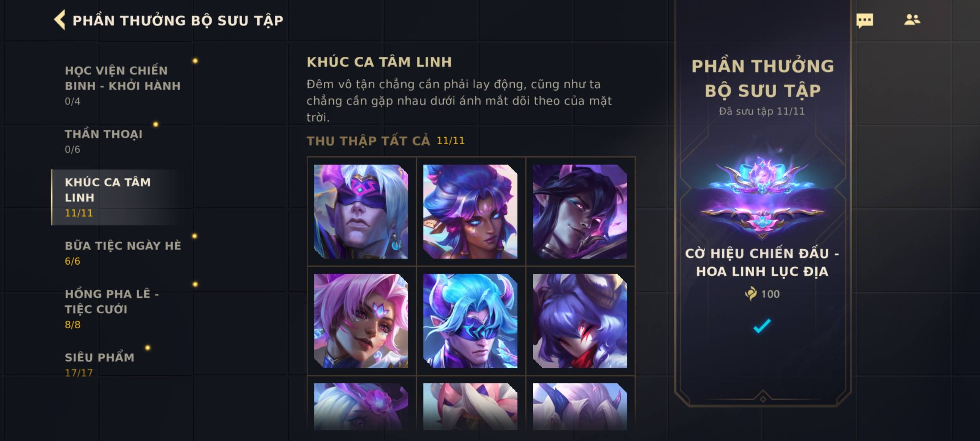View the purple-haired masked champion skin
980x441 pixels.
click(x=580, y=321)
